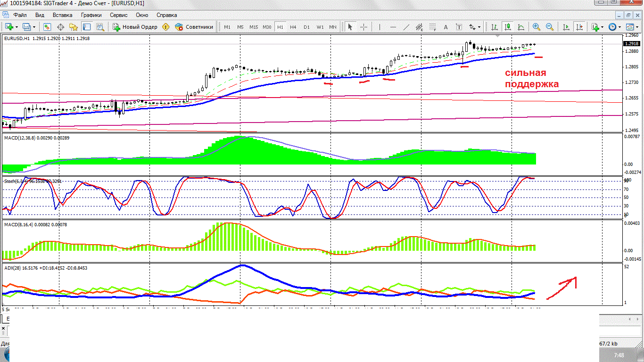
Task: Toggle the Terminal panel icon
Action: [x=87, y=27]
